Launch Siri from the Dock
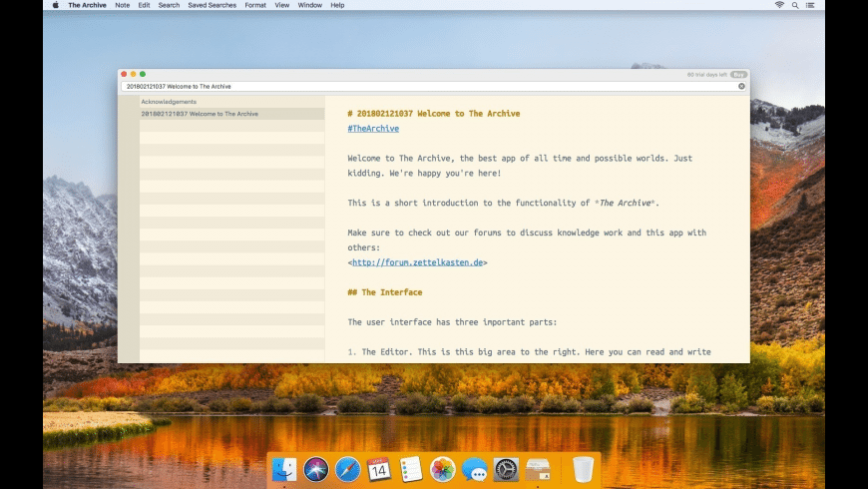The height and width of the screenshot is (489, 868). click(315, 469)
